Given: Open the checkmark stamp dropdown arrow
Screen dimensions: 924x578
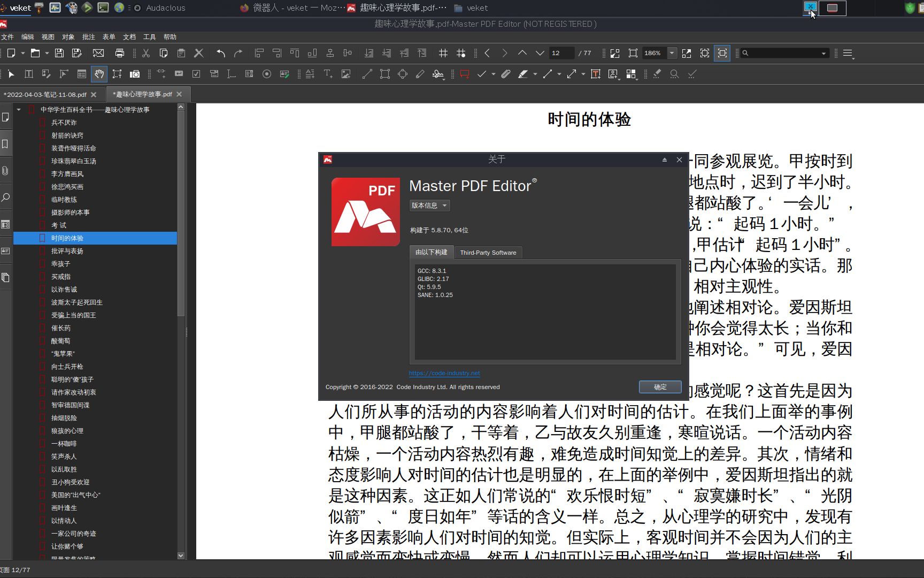Looking at the screenshot, I should tap(493, 74).
